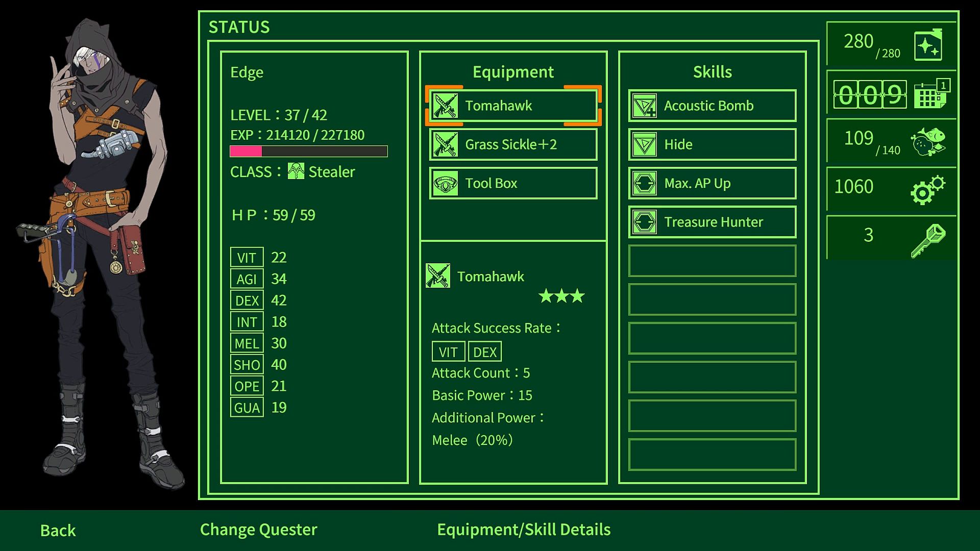The width and height of the screenshot is (980, 551).
Task: Click the Stealer class icon
Action: pos(296,171)
